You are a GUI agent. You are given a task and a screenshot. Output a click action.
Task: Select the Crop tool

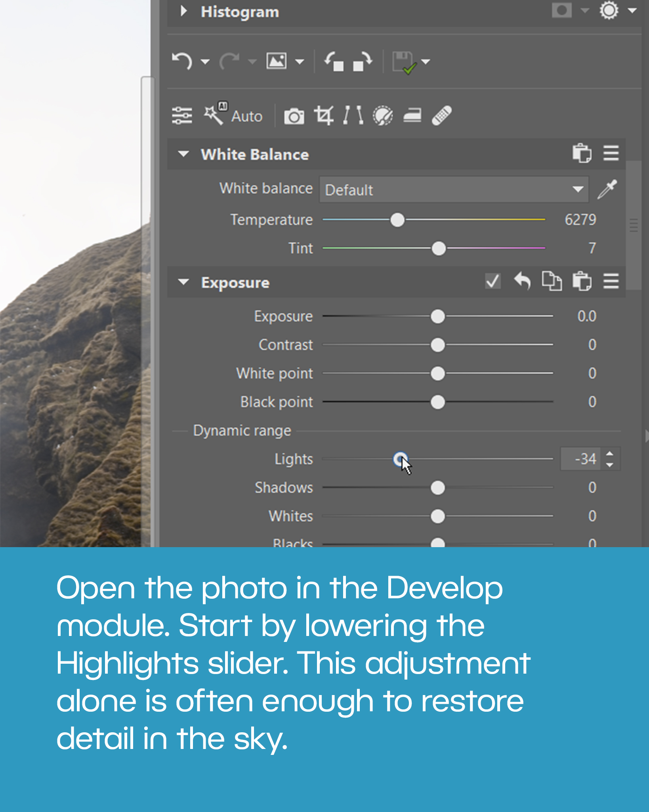pos(324,116)
